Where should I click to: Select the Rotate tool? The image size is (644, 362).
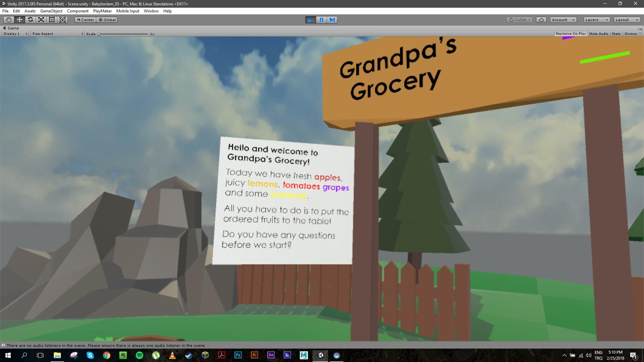pyautogui.click(x=30, y=20)
